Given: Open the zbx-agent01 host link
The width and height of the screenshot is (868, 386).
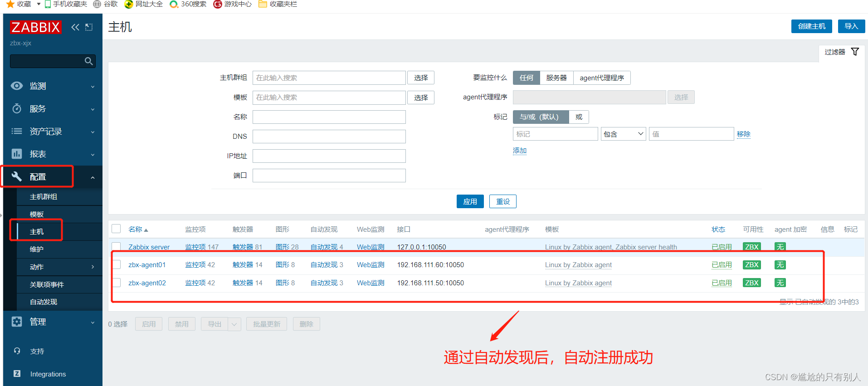Looking at the screenshot, I should [x=147, y=264].
